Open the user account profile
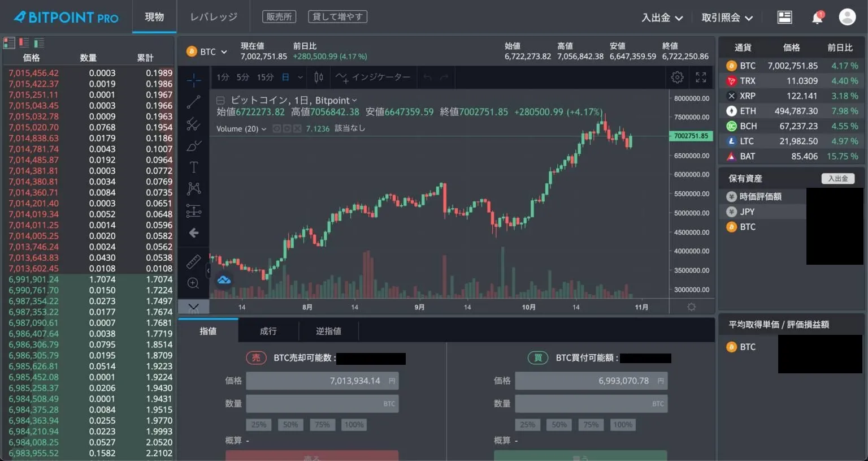 [x=847, y=17]
